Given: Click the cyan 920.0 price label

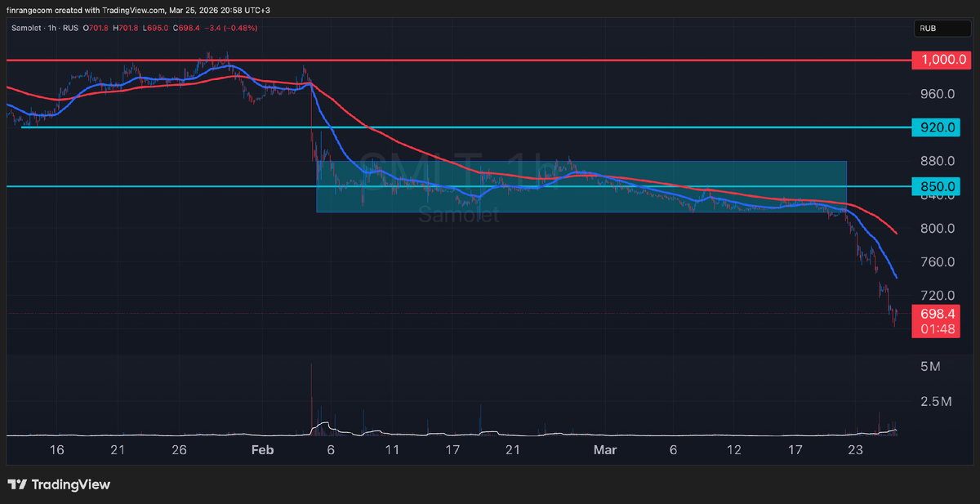Looking at the screenshot, I should point(936,128).
